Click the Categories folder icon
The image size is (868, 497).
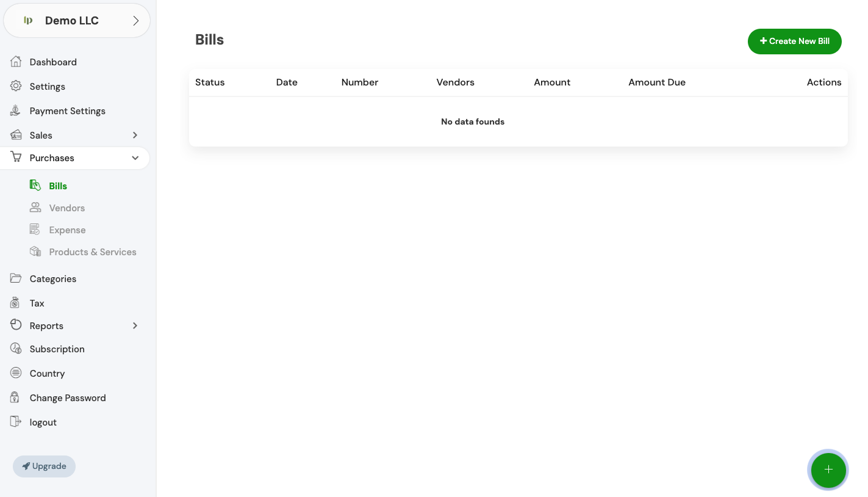16,278
